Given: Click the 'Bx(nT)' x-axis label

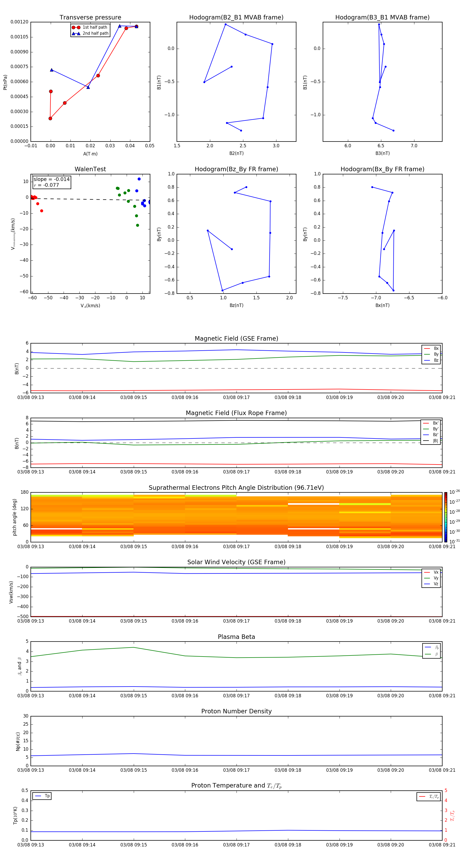Looking at the screenshot, I should (x=382, y=306).
